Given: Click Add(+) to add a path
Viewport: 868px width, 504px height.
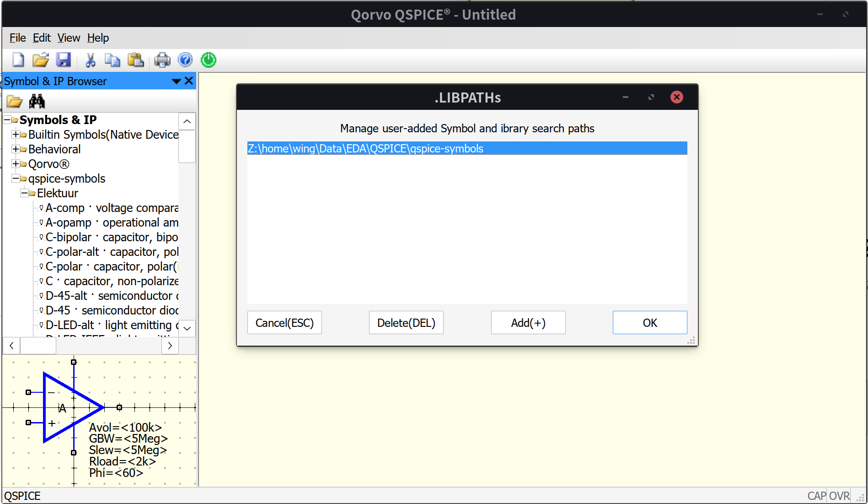Looking at the screenshot, I should click(528, 323).
